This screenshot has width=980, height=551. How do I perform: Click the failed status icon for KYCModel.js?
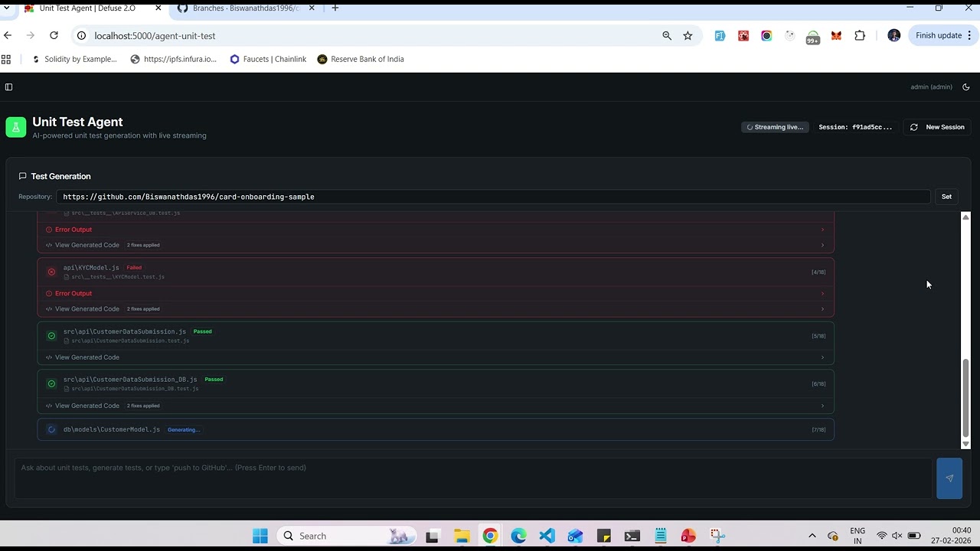[51, 272]
